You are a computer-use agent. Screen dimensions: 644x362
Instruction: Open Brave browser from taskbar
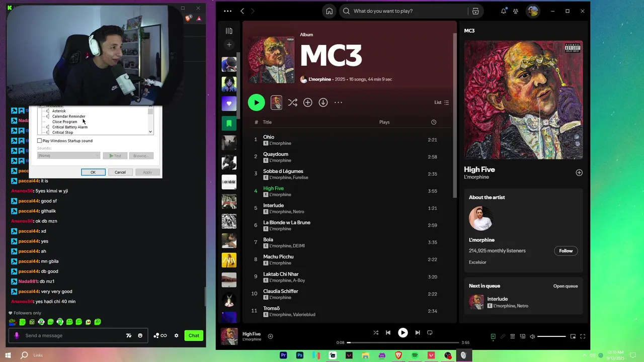tap(398, 355)
